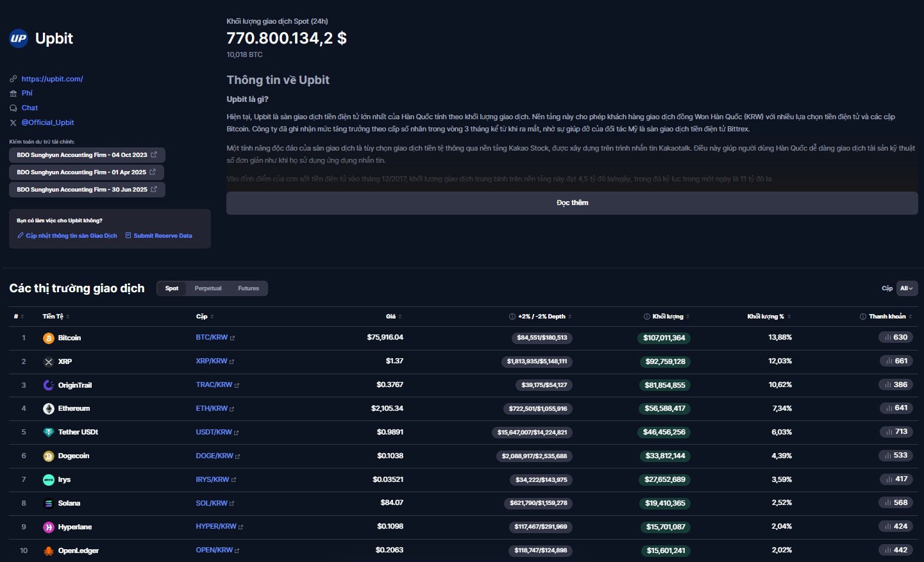Select the Spot tab
The width and height of the screenshot is (924, 562).
(x=172, y=288)
